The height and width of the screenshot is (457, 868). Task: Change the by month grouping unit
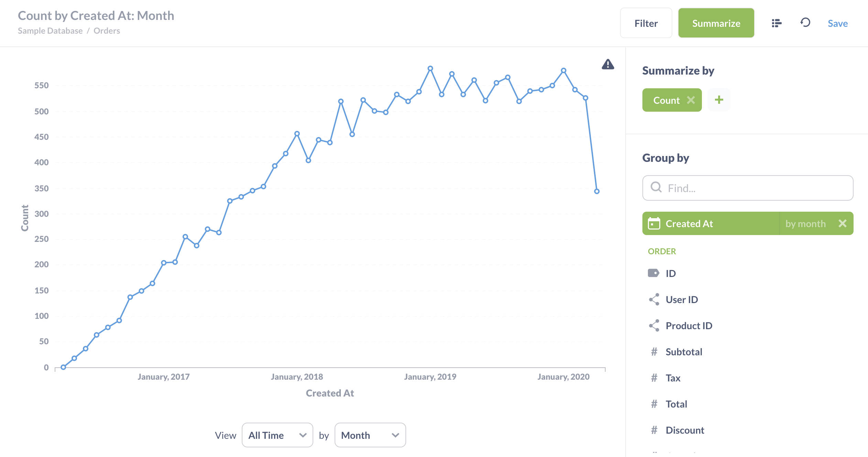(x=805, y=224)
